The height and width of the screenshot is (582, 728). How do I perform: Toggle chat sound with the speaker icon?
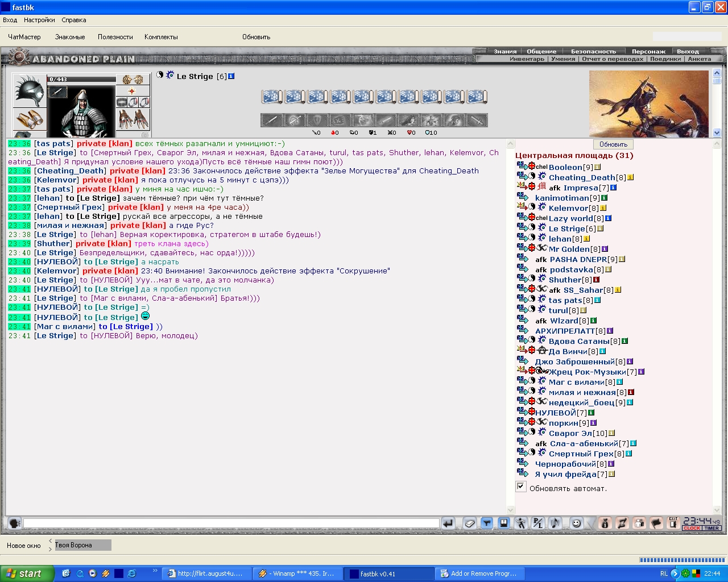pos(555,523)
